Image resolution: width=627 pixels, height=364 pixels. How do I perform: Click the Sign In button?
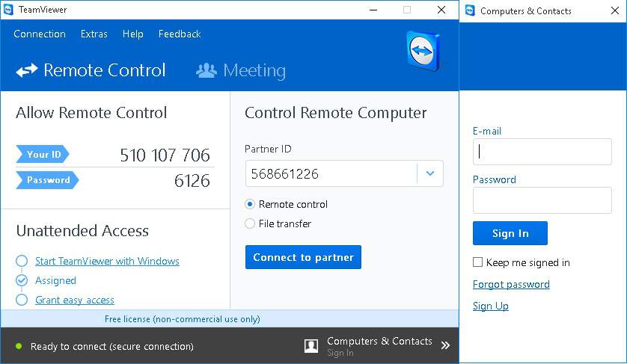pos(510,233)
